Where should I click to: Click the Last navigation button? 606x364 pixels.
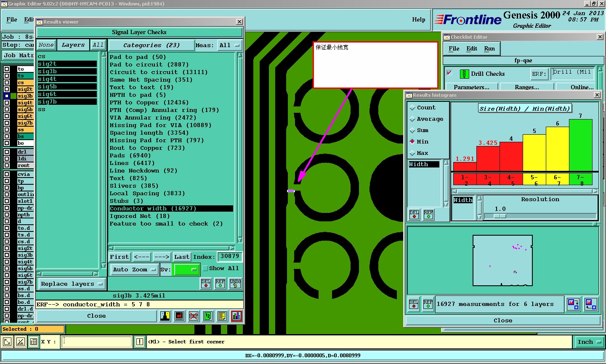point(182,257)
